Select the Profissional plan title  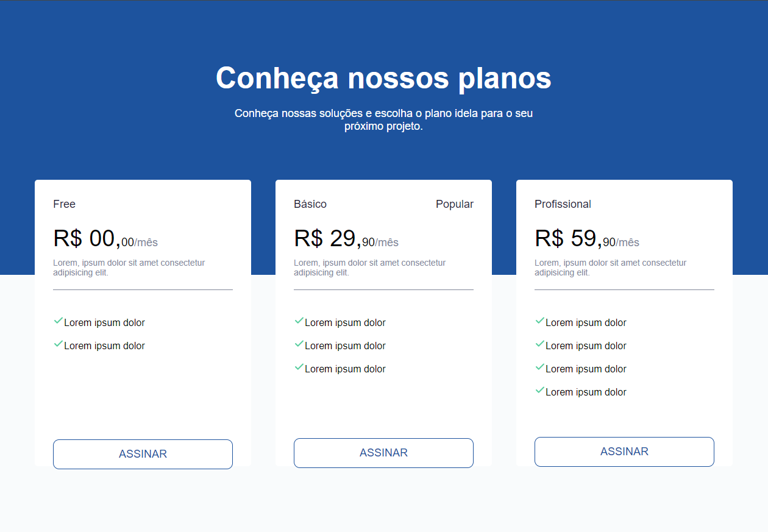[563, 204]
